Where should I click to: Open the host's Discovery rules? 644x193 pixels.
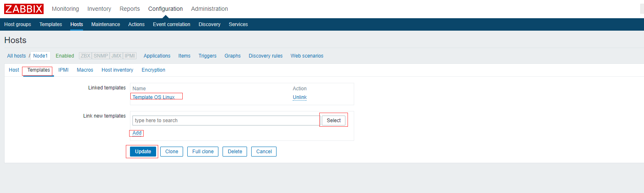pos(266,56)
